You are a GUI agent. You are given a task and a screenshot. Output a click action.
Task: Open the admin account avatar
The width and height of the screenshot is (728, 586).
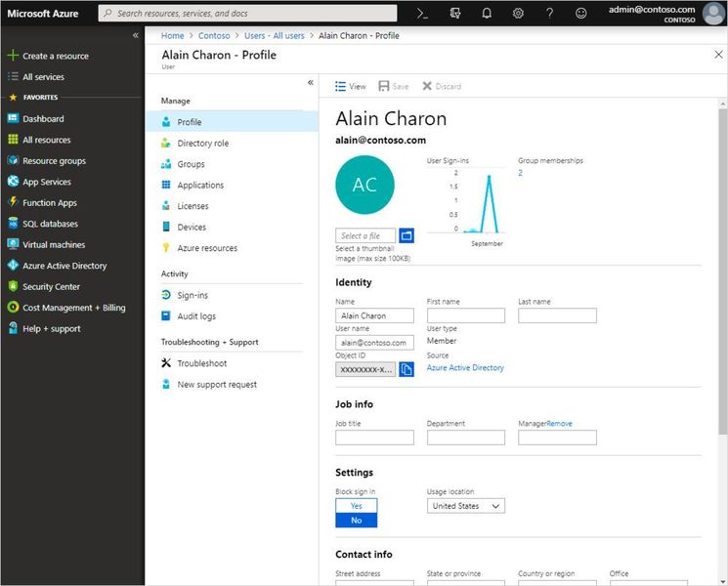coord(712,14)
